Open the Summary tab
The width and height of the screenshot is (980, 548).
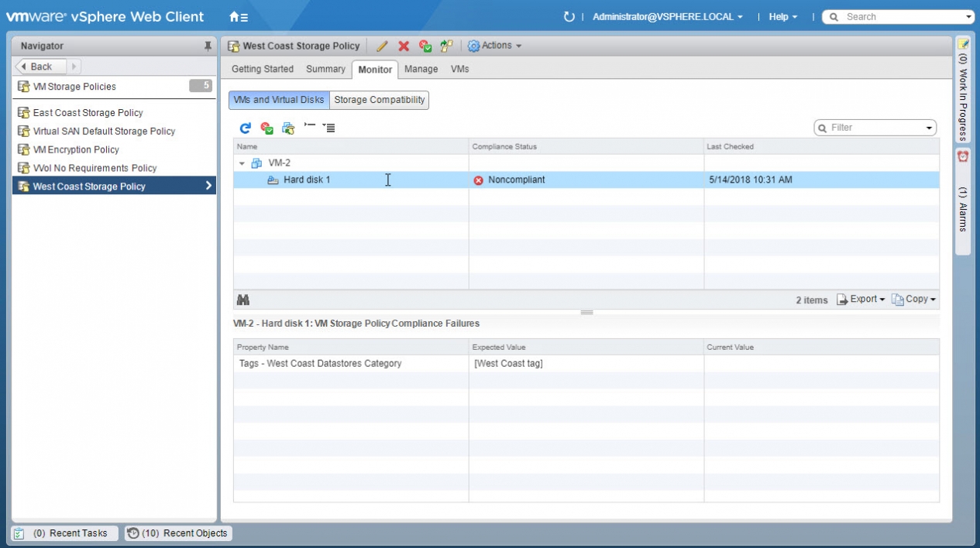pyautogui.click(x=325, y=69)
